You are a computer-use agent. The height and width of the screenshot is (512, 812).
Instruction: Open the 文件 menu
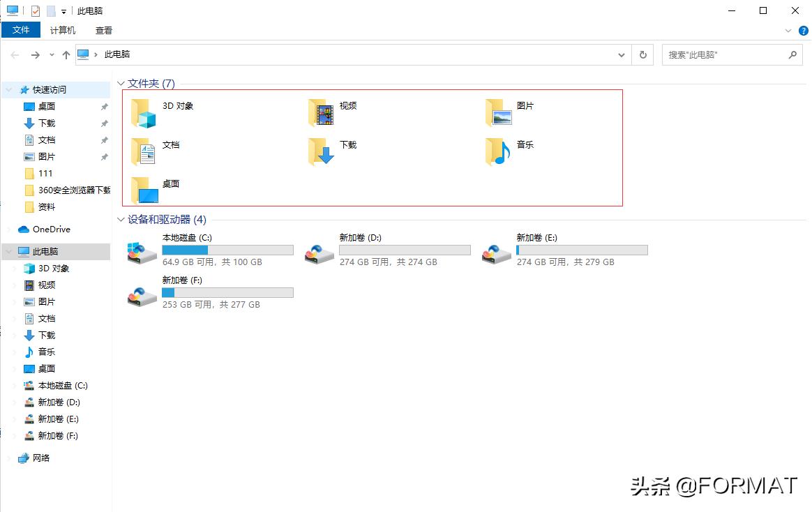click(21, 30)
